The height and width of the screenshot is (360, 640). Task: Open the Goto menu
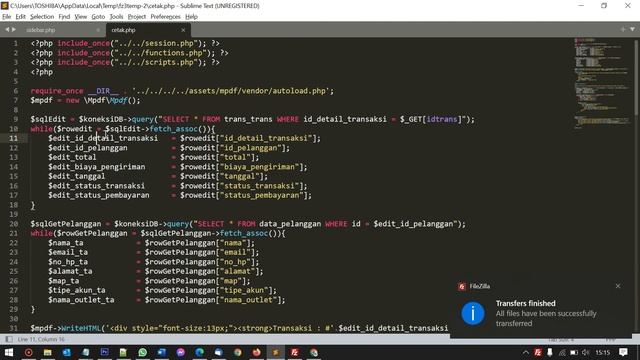click(x=98, y=17)
